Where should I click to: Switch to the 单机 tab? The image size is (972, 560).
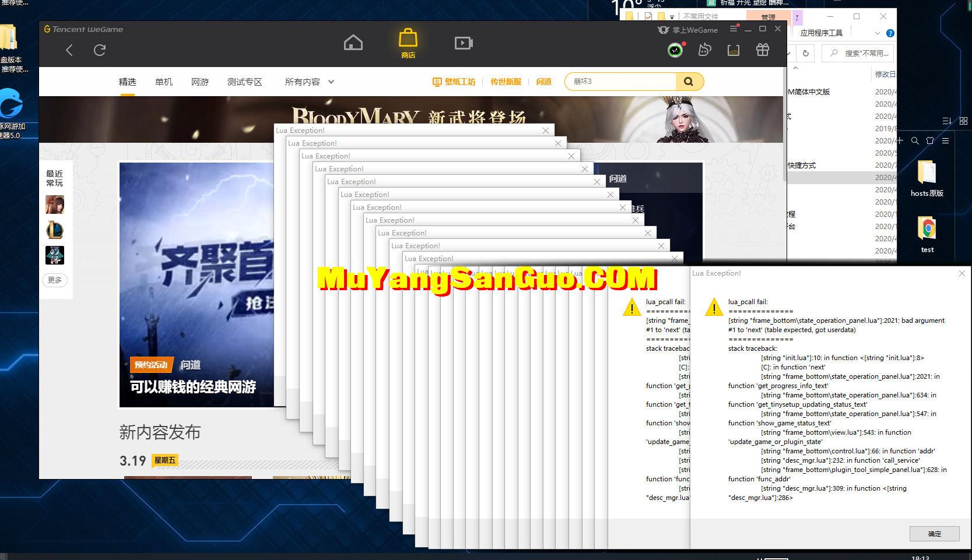[164, 82]
